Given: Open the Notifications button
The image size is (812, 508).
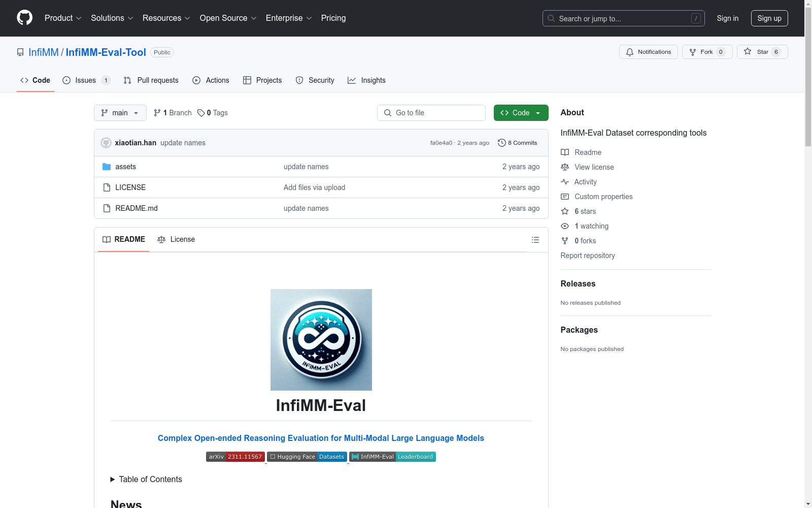Looking at the screenshot, I should pos(649,52).
